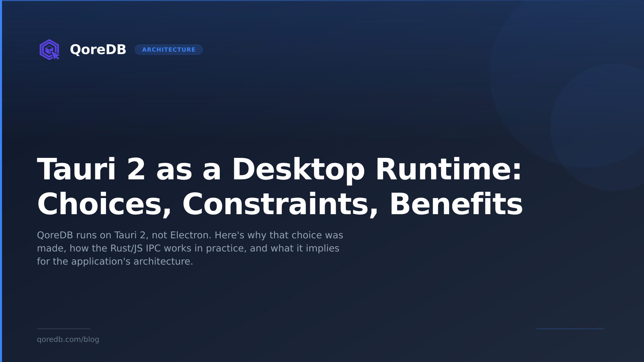The image size is (644, 362).
Task: Click the QoreDB brand name text
Action: (98, 50)
